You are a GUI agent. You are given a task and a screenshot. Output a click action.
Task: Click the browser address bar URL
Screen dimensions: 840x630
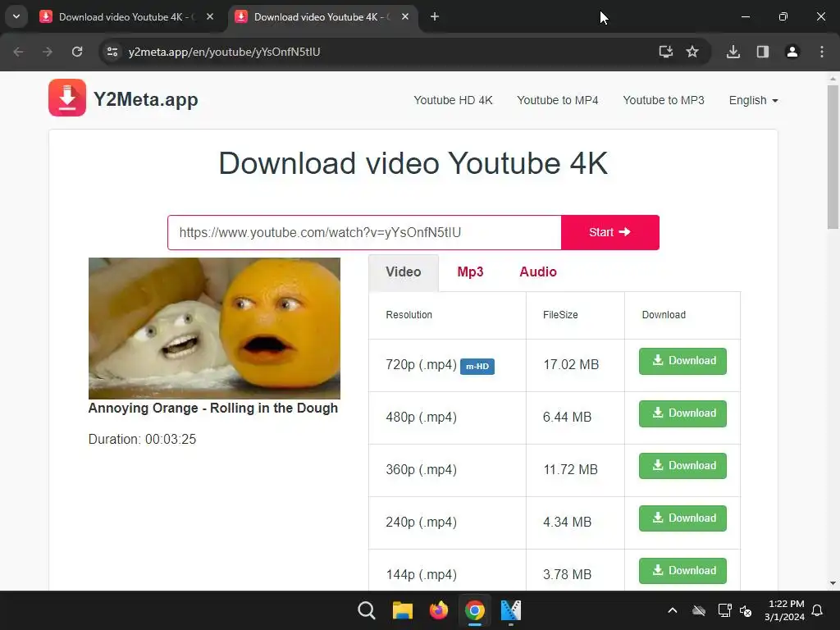(224, 52)
